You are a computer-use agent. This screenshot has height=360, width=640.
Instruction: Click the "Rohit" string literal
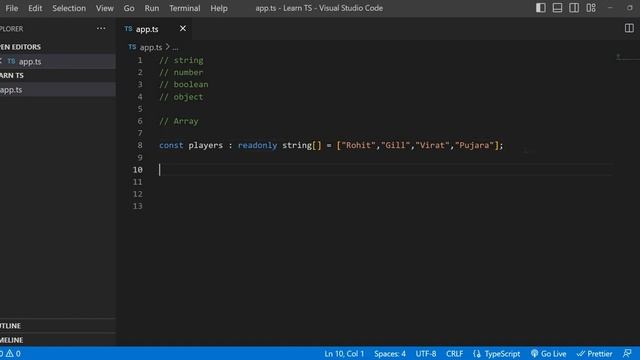pos(358,145)
